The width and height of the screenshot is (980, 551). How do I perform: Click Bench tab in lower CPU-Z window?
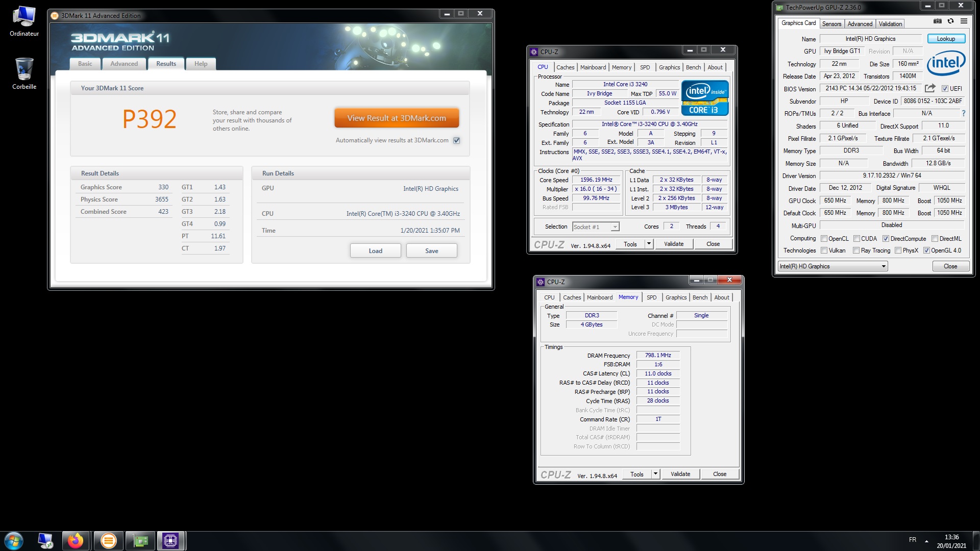point(700,297)
